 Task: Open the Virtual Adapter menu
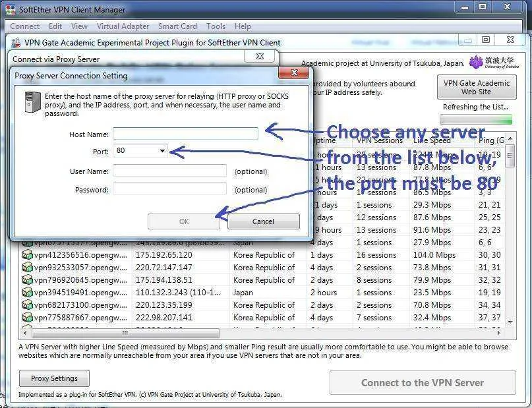(123, 26)
